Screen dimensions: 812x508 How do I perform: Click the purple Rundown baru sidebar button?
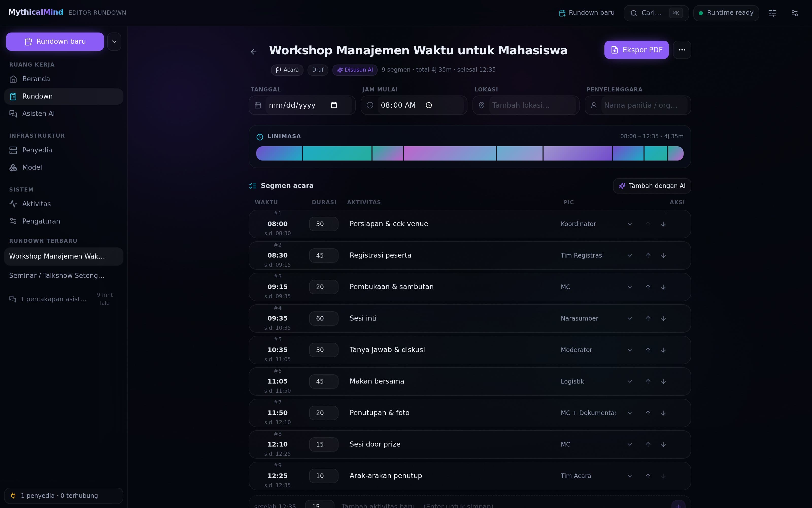tap(55, 42)
